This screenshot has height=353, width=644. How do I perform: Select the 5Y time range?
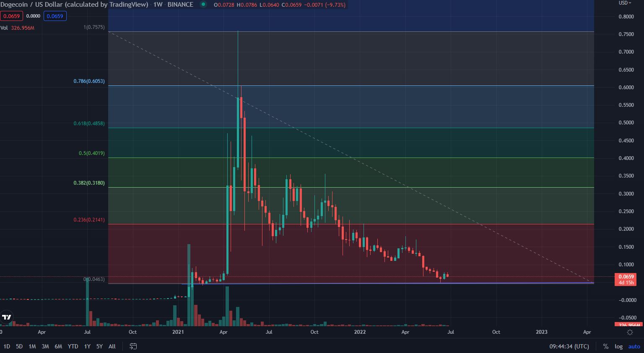[99, 346]
